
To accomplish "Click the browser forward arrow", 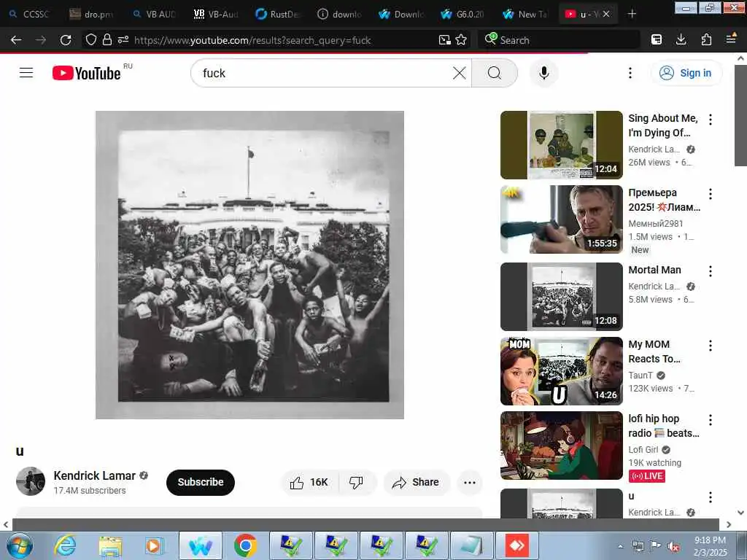I will point(41,40).
